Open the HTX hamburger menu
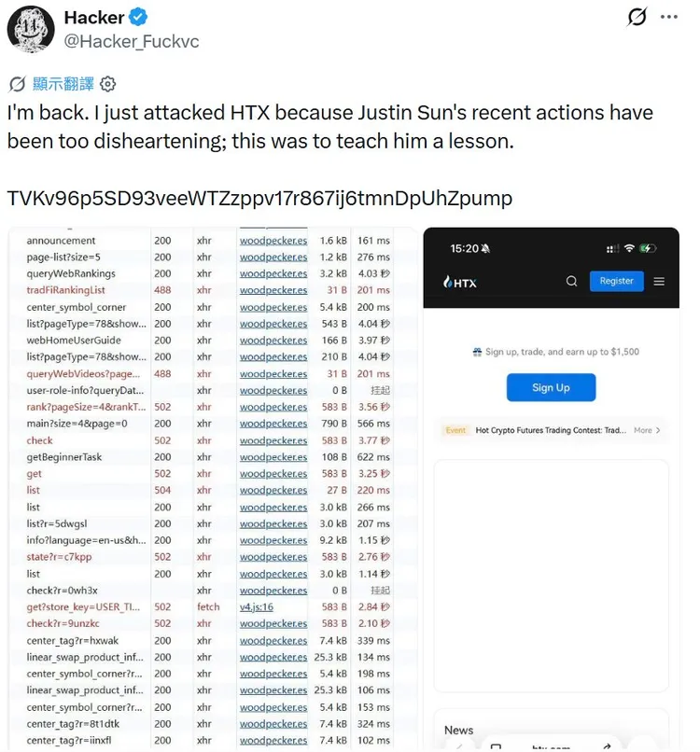700x752 pixels. tap(659, 282)
